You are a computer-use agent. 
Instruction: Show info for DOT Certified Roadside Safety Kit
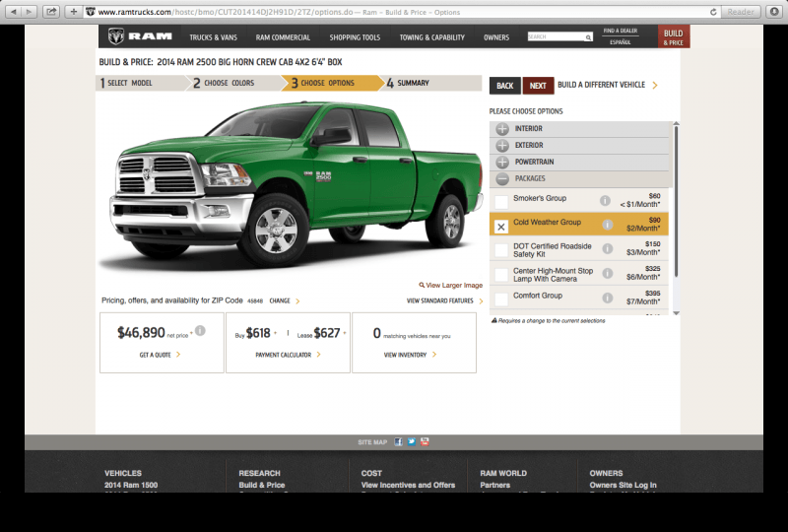608,249
